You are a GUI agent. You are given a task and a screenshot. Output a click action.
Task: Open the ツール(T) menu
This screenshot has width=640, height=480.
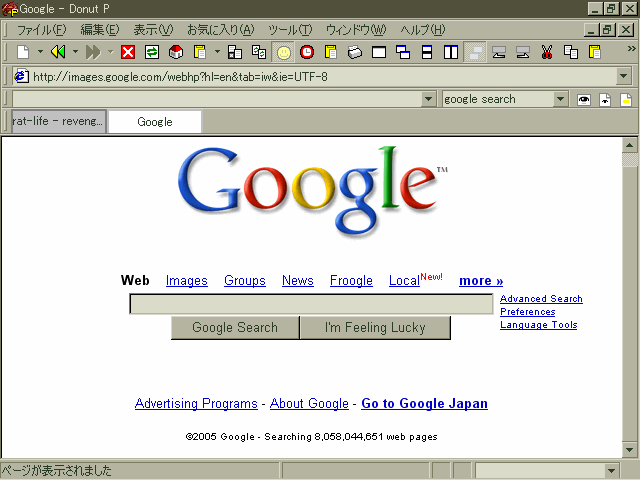pos(290,30)
